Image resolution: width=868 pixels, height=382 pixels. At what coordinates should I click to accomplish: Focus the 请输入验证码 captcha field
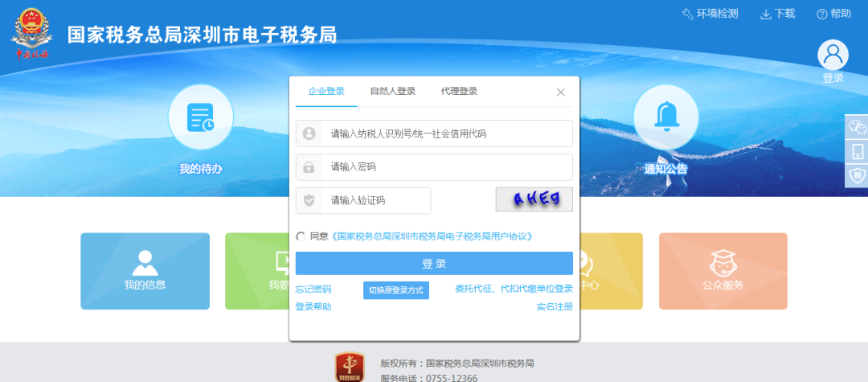point(363,200)
